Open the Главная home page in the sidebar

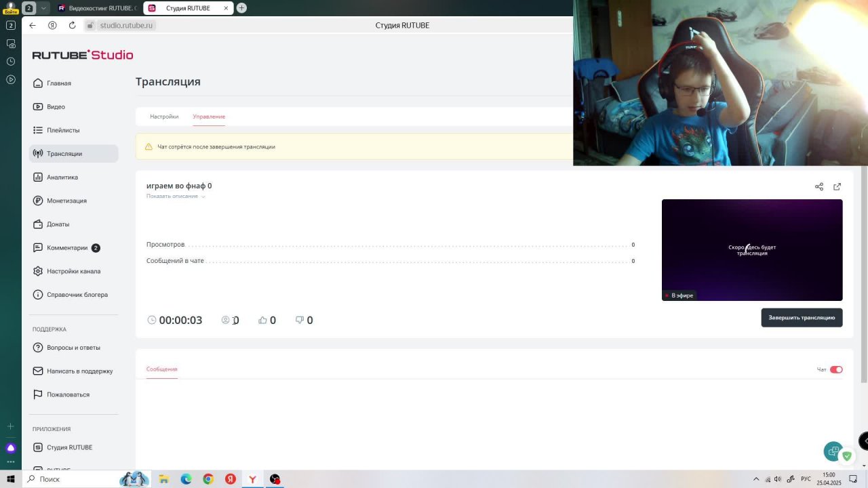click(73, 83)
